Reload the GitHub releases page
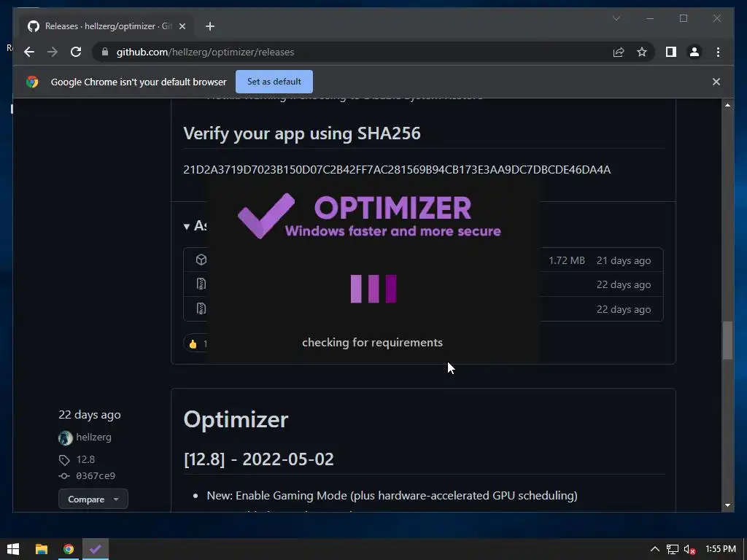Screen dimensions: 747x560 tap(76, 52)
